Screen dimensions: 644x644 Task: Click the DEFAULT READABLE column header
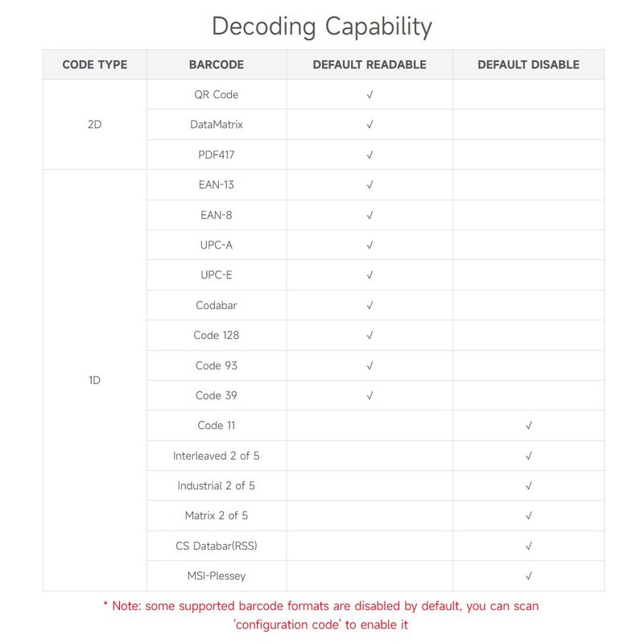(369, 64)
